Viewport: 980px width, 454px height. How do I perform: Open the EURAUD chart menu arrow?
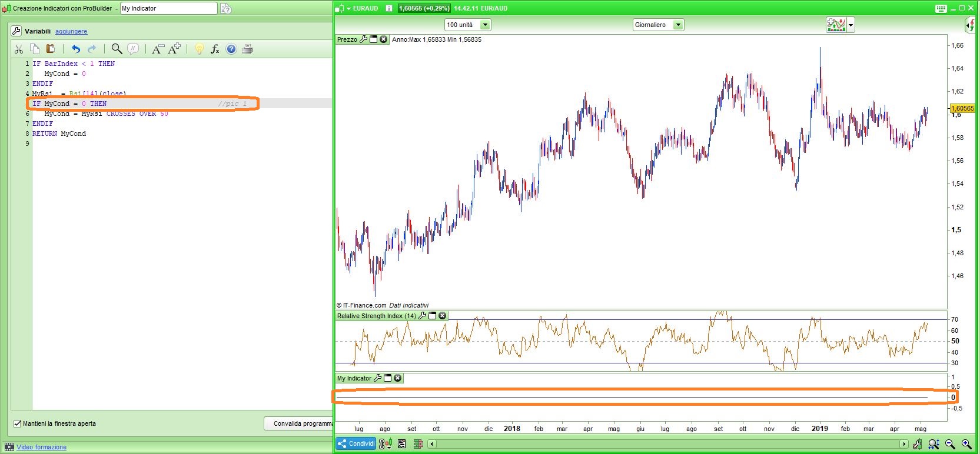pos(348,8)
